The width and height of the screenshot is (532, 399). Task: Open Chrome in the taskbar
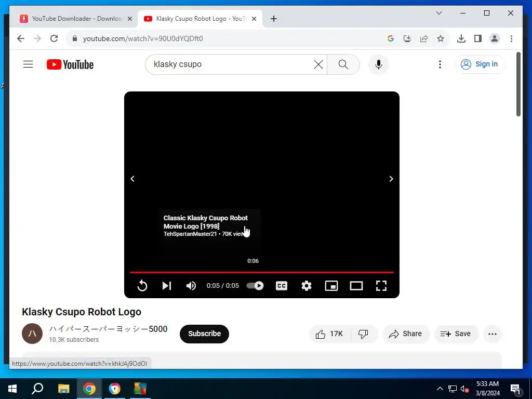[x=89, y=389]
